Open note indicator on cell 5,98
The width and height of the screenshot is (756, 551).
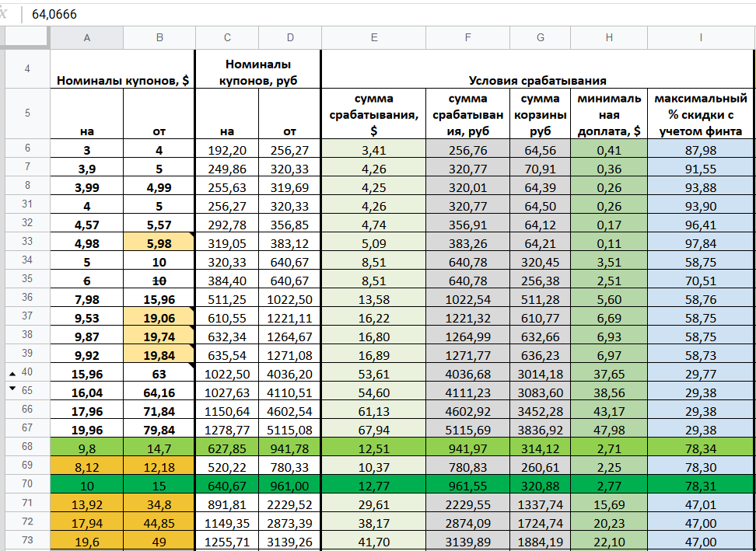tap(191, 235)
